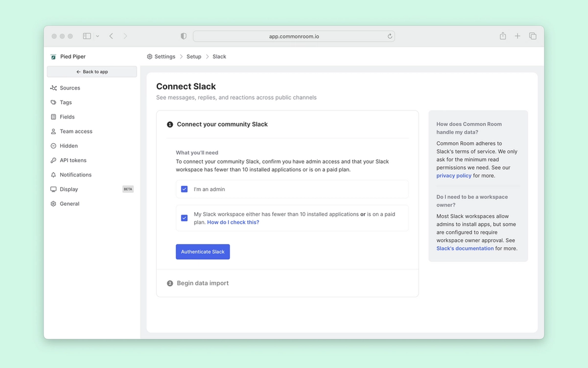Click the Settings gear icon in the breadcrumb

click(150, 57)
